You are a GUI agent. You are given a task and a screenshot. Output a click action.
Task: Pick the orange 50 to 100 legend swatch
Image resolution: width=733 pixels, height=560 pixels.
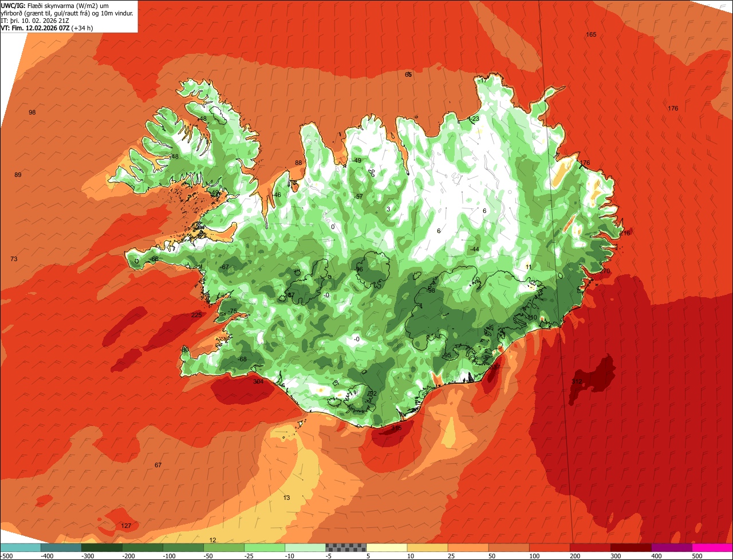(x=508, y=547)
